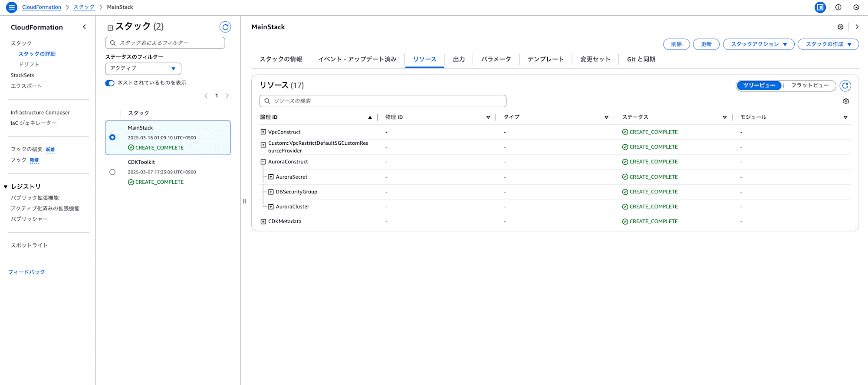Select the CDKToolkit radio button
Screen dimensions: 868x385
(x=112, y=172)
